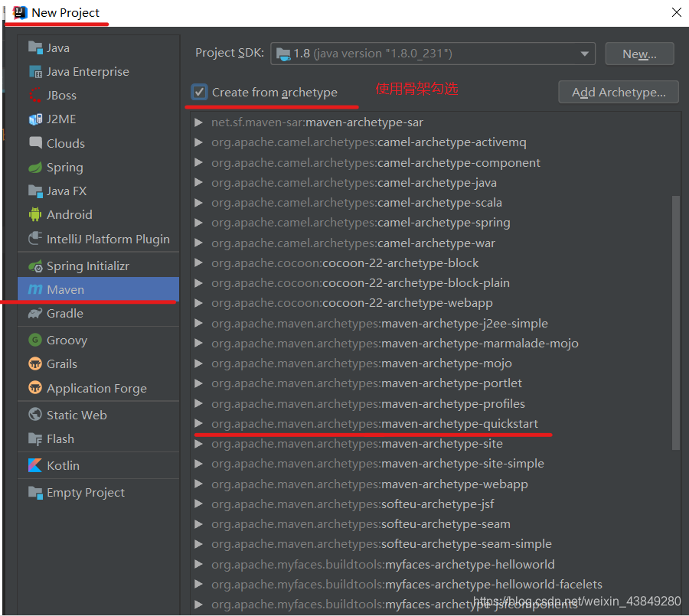This screenshot has width=689, height=616.
Task: Expand maven-archetype-j2ee-simple arrow
Action: pyautogui.click(x=198, y=323)
